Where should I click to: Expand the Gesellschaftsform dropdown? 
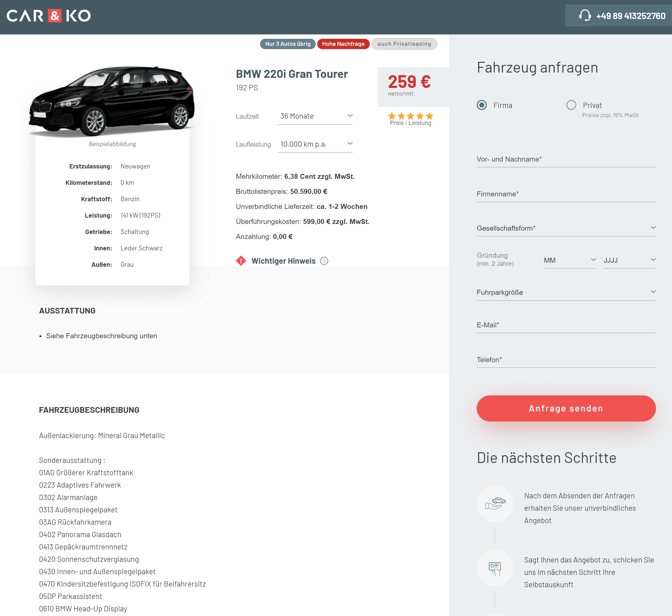tap(566, 228)
